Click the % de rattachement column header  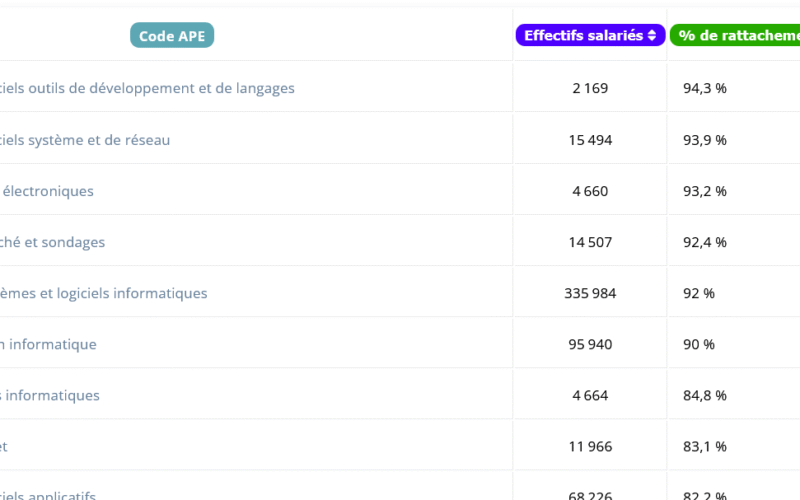738,36
